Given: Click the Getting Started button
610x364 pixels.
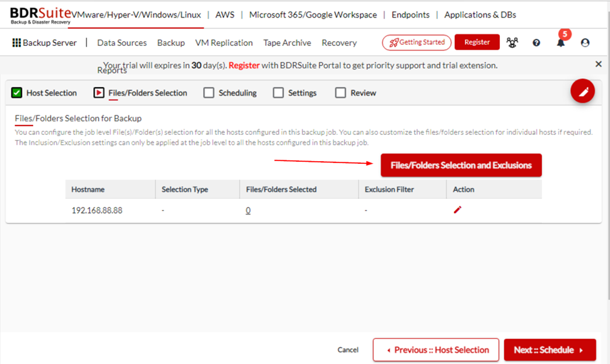Looking at the screenshot, I should [416, 42].
